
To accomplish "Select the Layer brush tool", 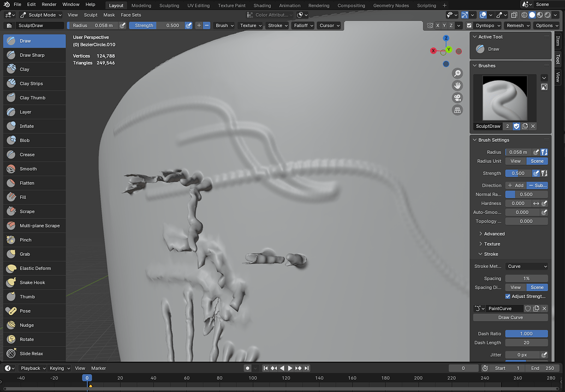I will 34,112.
